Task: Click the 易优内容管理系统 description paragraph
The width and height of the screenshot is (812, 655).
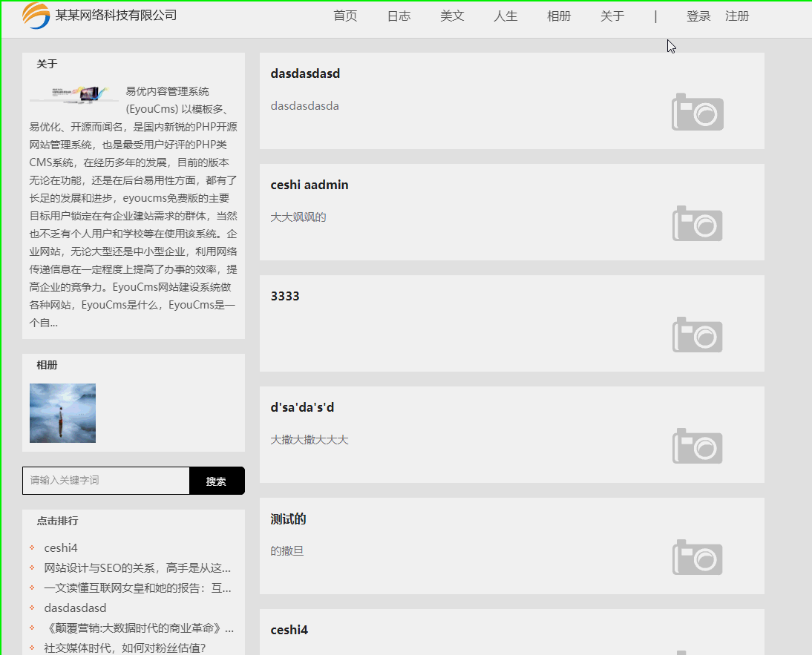Action: click(134, 207)
